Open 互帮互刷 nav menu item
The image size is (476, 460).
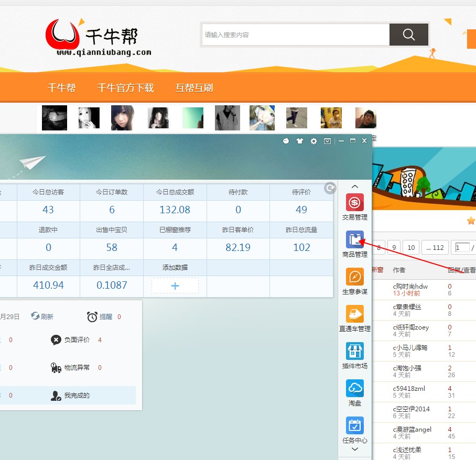(194, 87)
